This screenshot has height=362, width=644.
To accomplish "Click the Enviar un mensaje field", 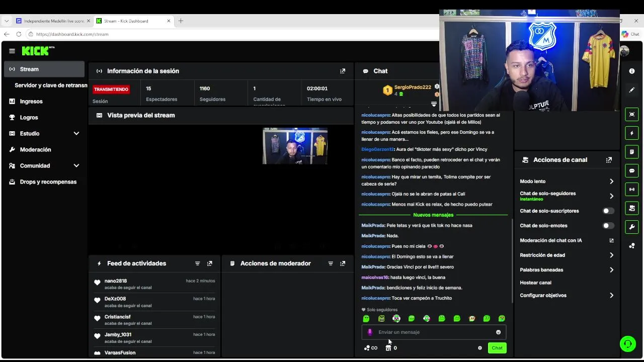I will pos(434,332).
